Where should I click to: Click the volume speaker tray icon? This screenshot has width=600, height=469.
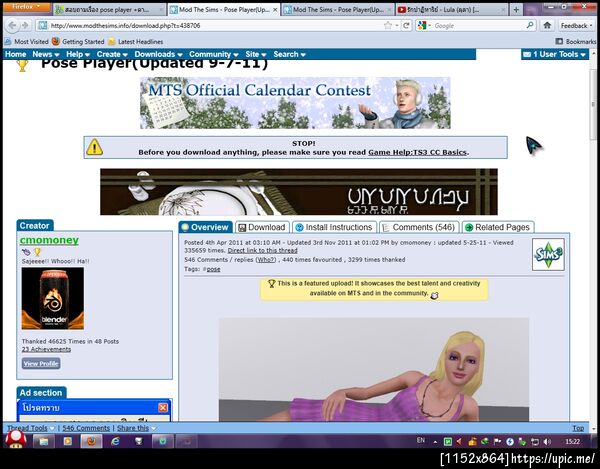[x=547, y=442]
